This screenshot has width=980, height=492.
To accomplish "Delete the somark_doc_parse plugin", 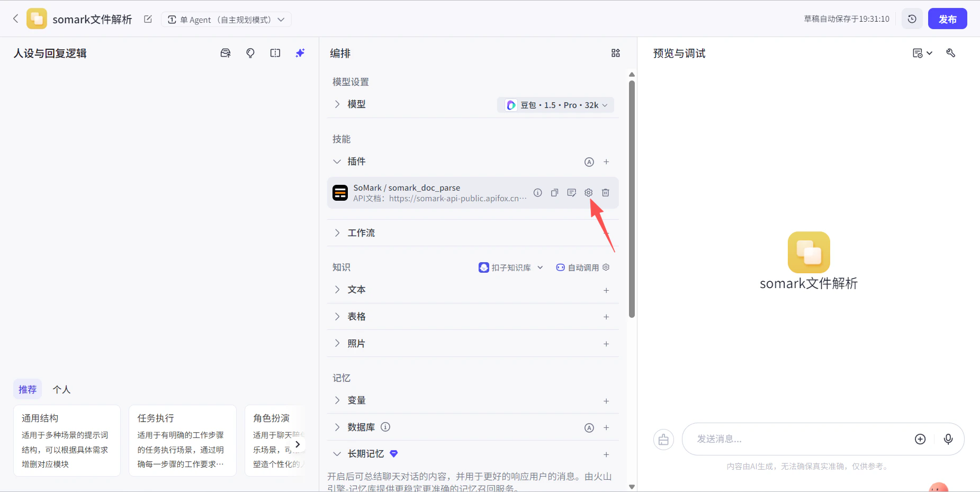I will coord(606,192).
